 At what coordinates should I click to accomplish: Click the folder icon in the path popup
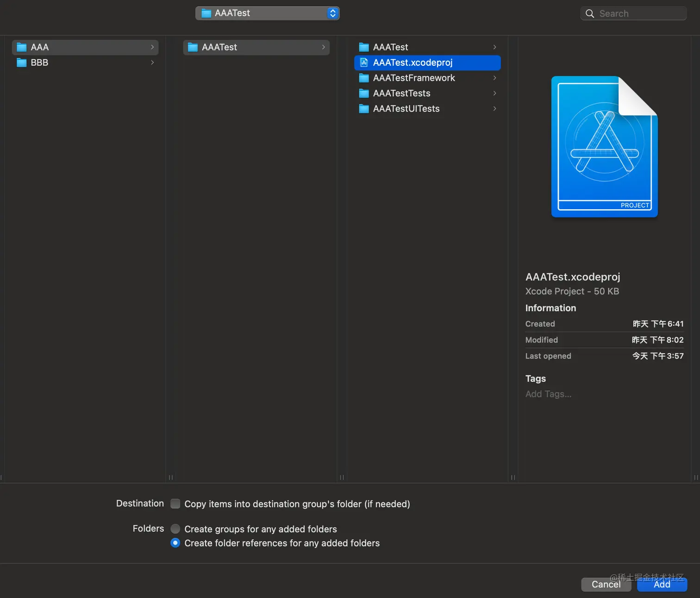point(206,13)
